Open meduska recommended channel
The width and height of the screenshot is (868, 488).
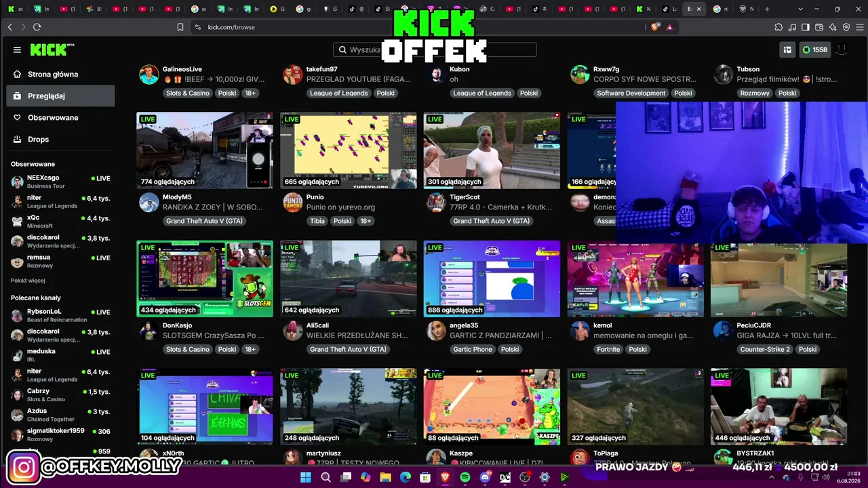60,355
